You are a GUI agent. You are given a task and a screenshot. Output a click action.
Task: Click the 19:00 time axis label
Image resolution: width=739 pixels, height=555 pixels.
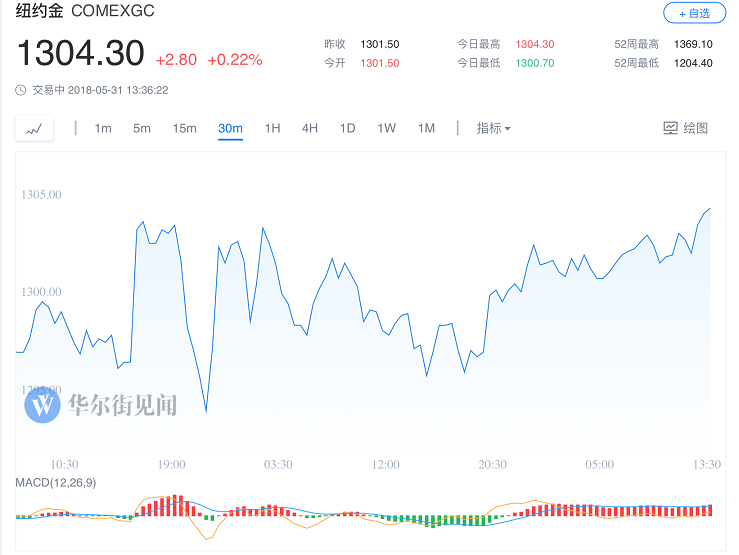click(172, 465)
